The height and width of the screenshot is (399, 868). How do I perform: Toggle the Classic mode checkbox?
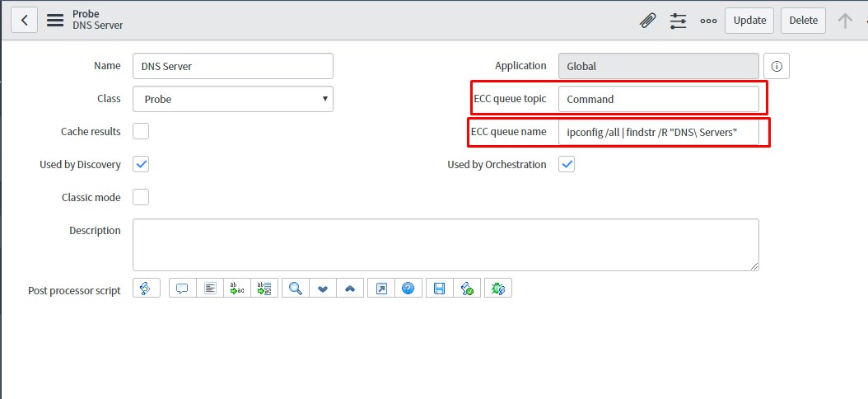pos(141,197)
